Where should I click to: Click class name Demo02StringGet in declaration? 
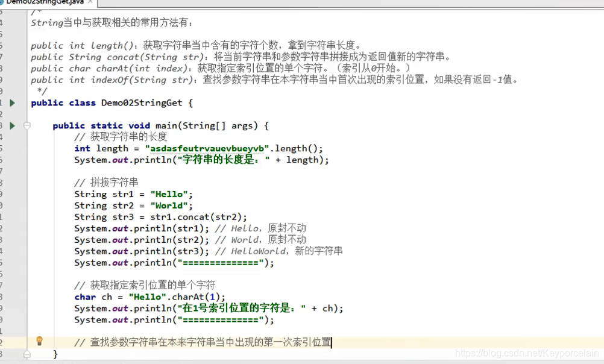[142, 103]
